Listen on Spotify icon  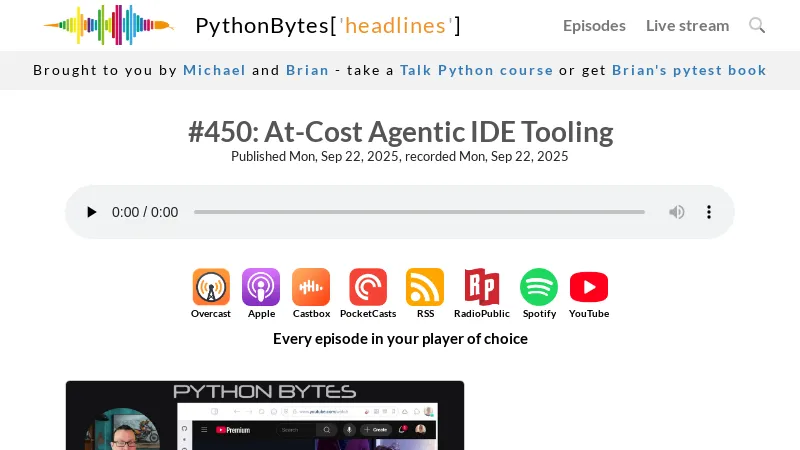tap(539, 287)
